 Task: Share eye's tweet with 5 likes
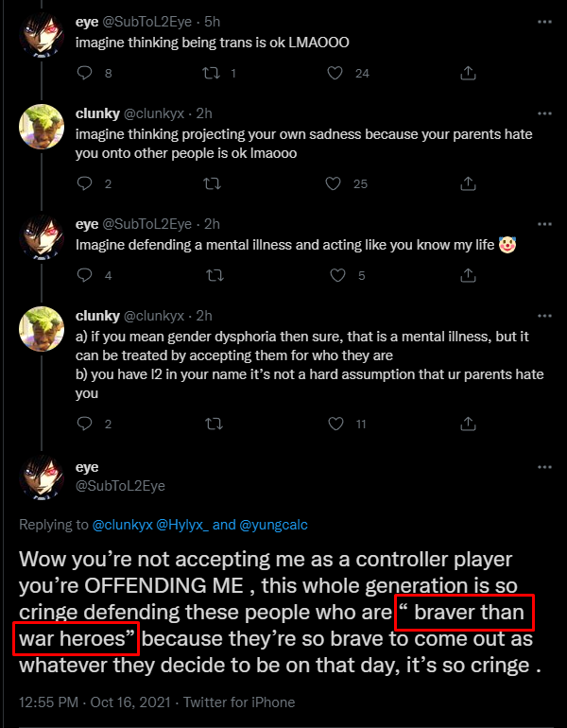coord(468,275)
